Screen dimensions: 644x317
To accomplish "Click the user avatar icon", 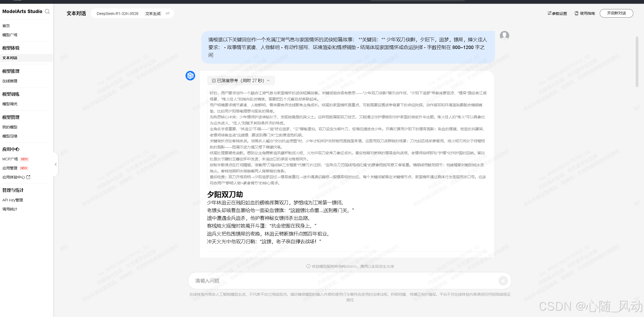I will 504,35.
